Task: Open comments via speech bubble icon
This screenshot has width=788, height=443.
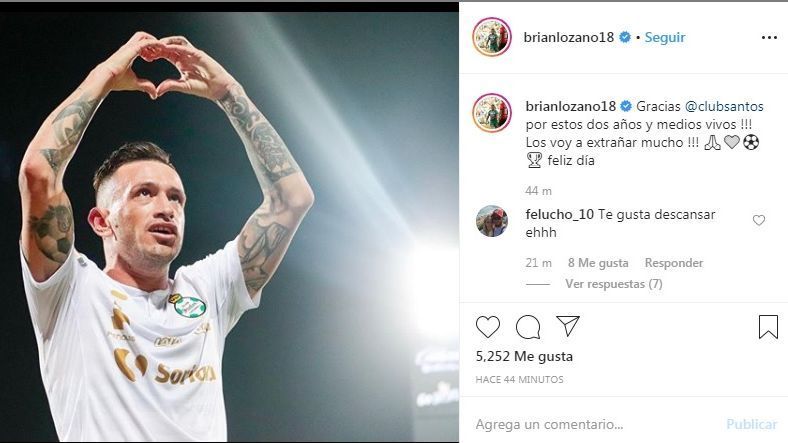Action: pos(528,327)
